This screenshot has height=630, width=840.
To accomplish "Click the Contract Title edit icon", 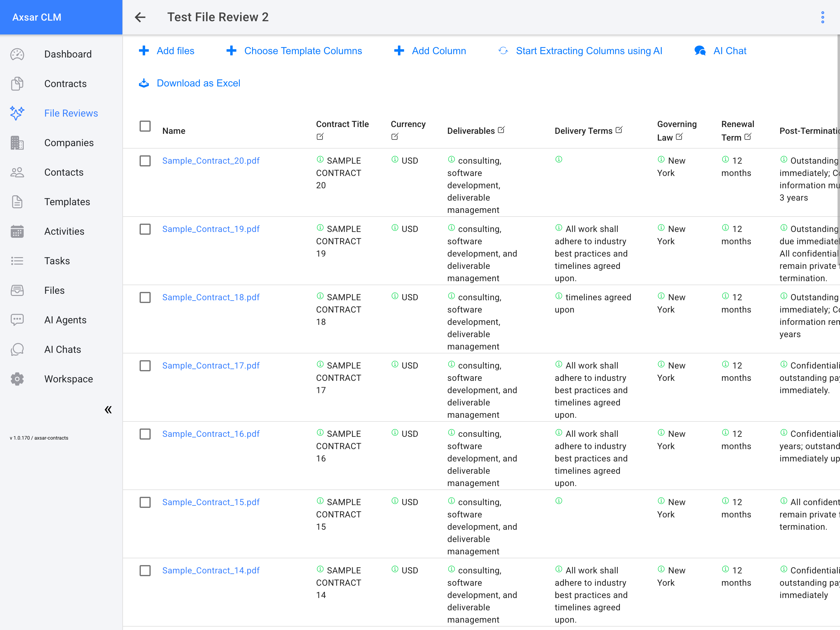I will click(x=320, y=136).
